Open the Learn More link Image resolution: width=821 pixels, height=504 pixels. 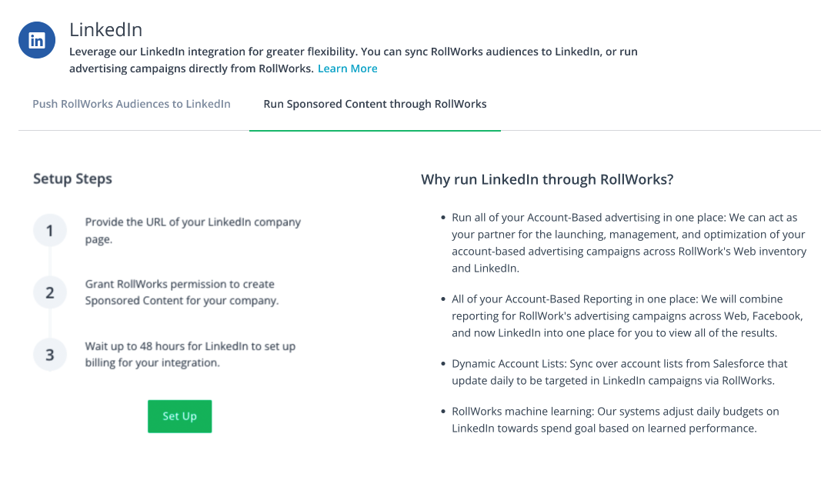[348, 68]
